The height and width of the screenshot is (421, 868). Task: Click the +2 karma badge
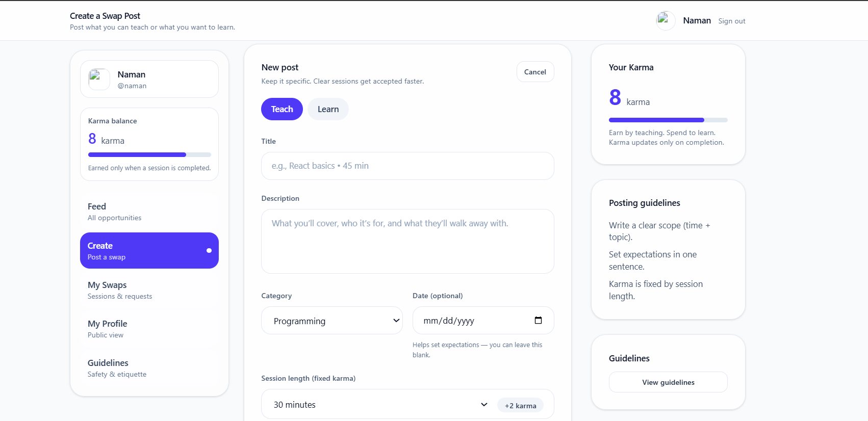520,406
